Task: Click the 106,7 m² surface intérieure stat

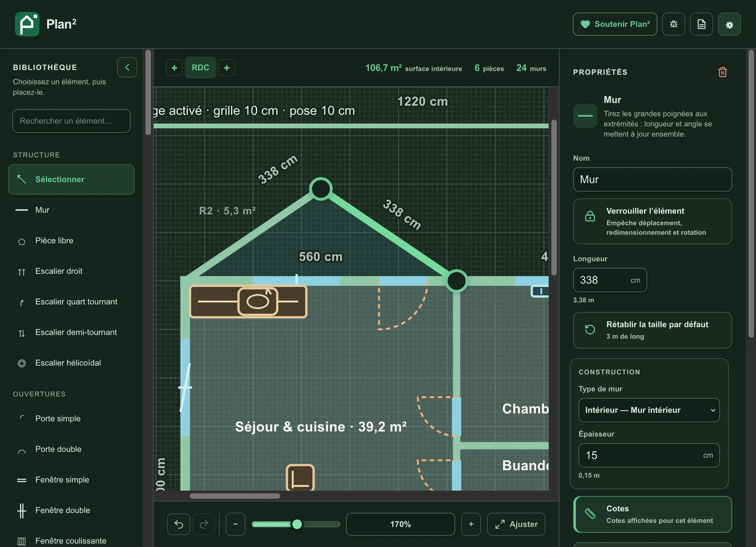Action: tap(414, 68)
